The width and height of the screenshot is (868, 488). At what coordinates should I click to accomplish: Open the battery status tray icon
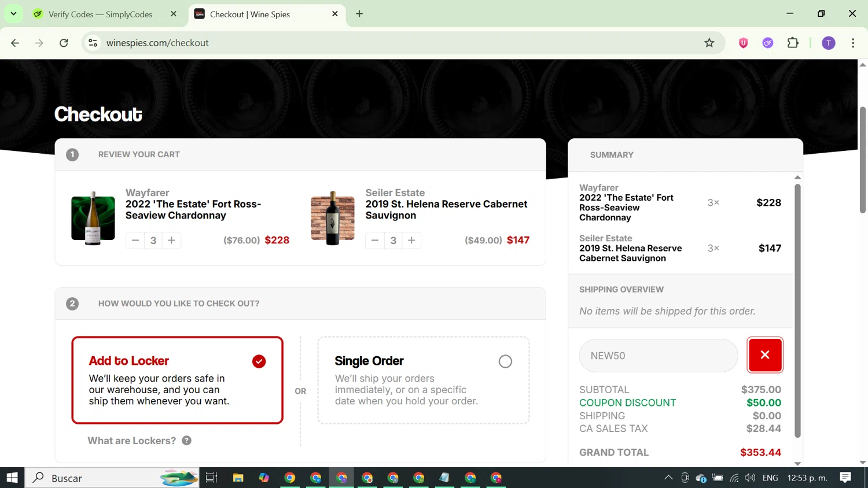(718, 478)
